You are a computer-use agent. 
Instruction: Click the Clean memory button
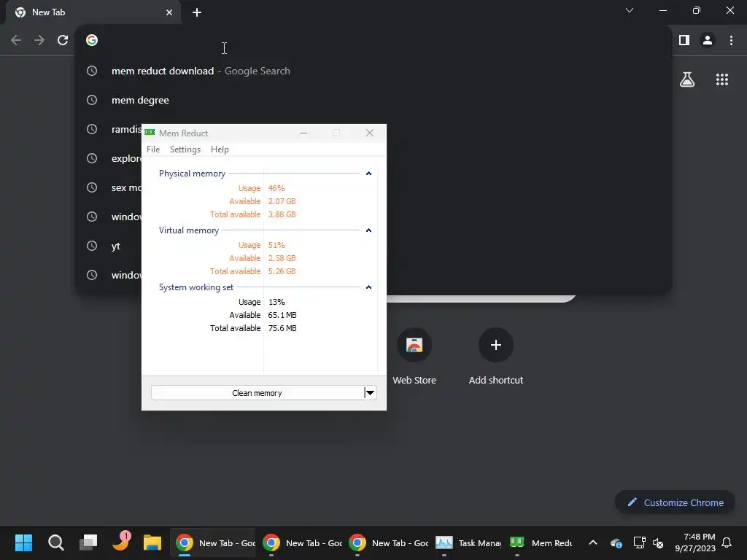coord(258,393)
